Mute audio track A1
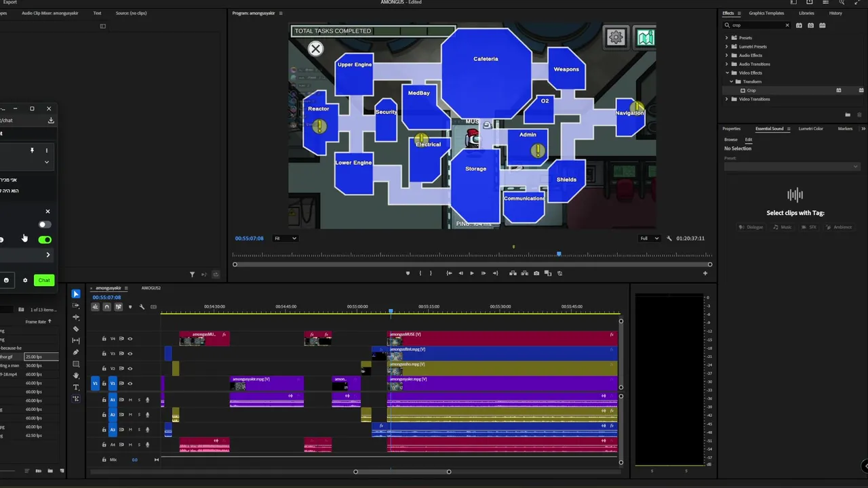This screenshot has width=868, height=488. click(130, 400)
